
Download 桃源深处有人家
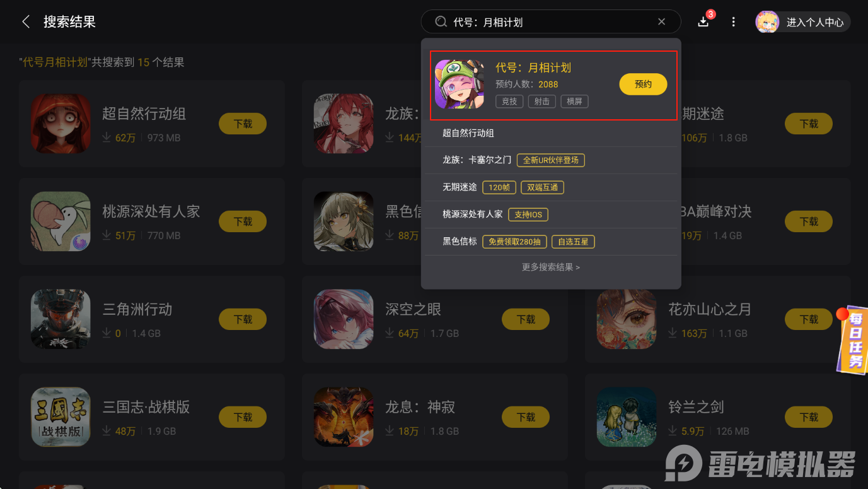click(x=243, y=221)
